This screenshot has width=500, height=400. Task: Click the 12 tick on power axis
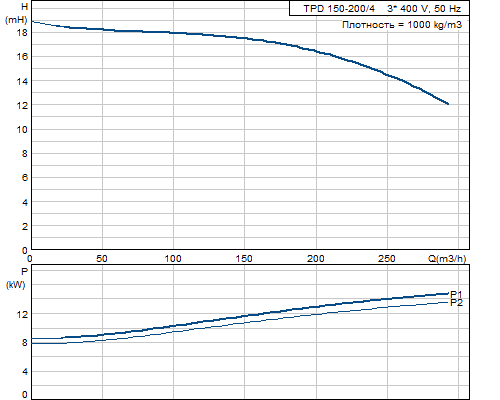[x=22, y=314]
